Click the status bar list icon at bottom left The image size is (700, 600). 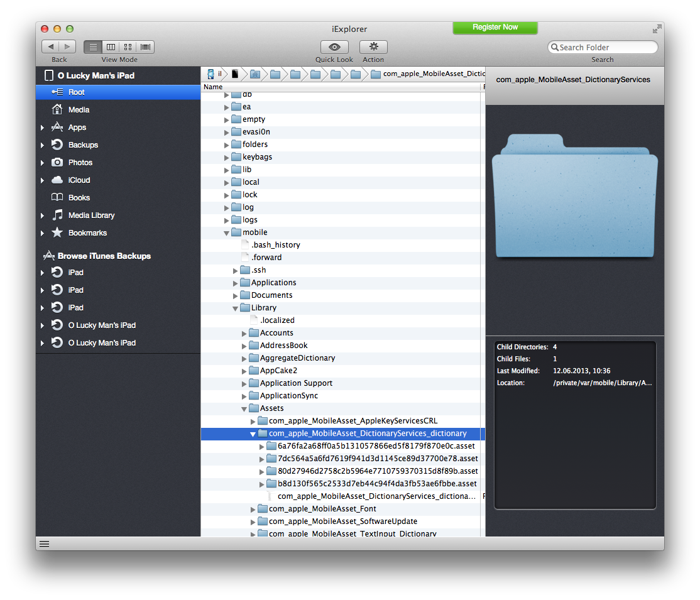[44, 543]
